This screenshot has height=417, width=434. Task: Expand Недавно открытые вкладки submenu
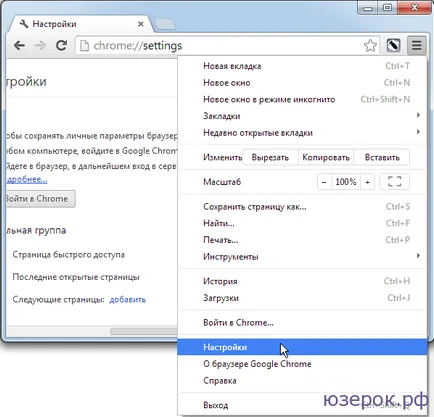(x=302, y=133)
